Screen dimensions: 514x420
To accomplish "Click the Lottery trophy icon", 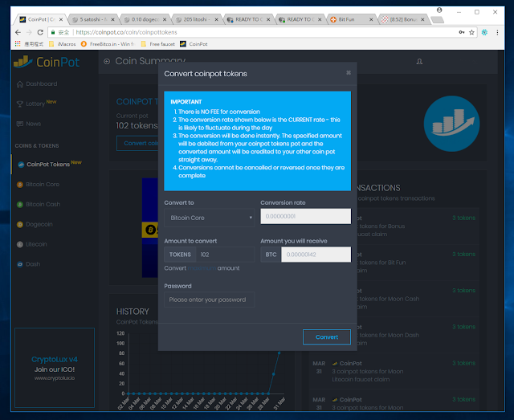I will (x=20, y=104).
